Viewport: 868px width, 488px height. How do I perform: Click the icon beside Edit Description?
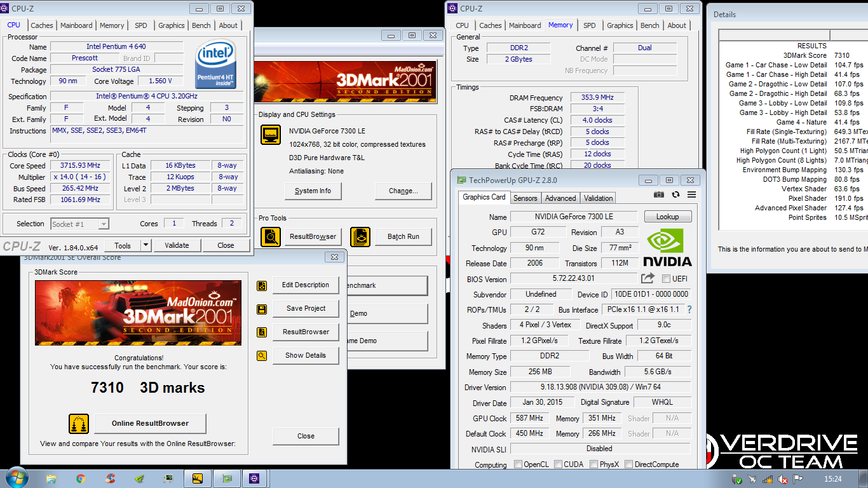coord(262,285)
